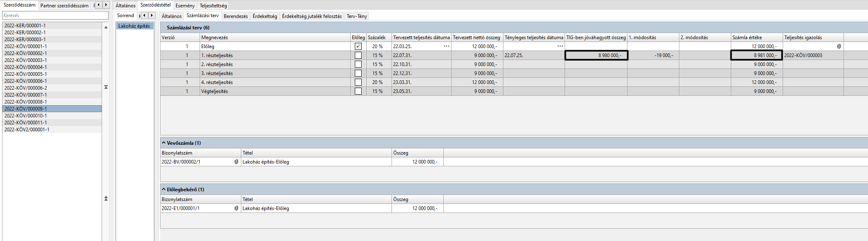Open date picker dots for Előleg planned date

(446, 46)
